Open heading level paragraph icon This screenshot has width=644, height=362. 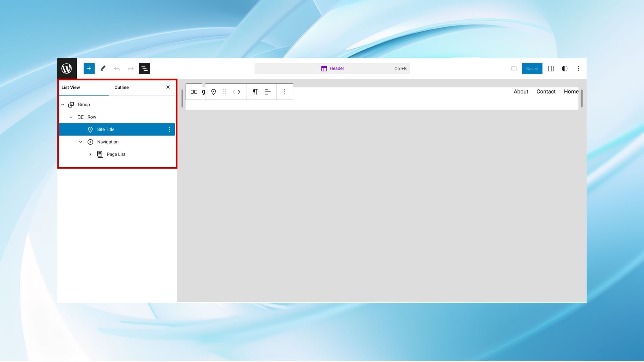pyautogui.click(x=255, y=92)
